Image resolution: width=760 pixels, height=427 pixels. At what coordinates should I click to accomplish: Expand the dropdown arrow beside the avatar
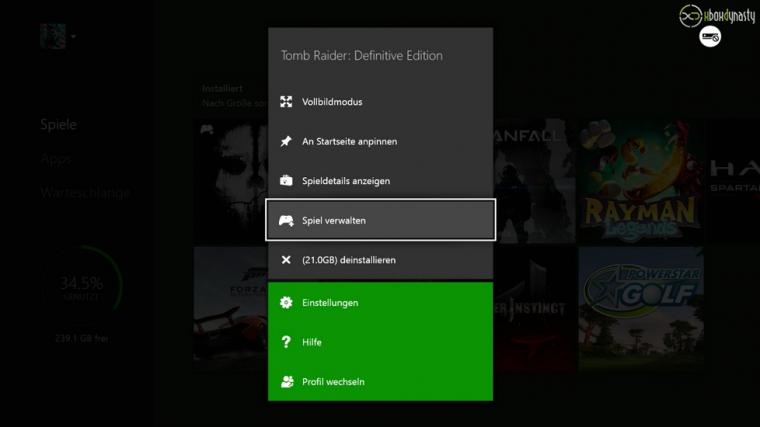click(x=73, y=36)
